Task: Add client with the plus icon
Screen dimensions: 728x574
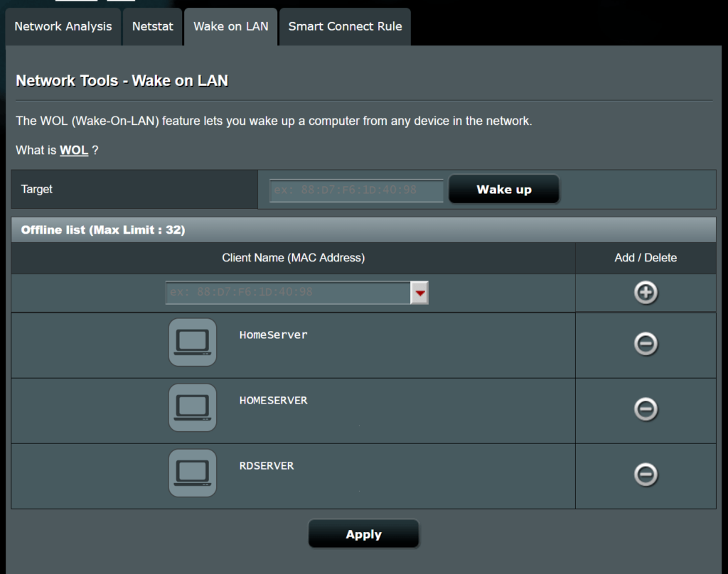Action: (x=646, y=293)
